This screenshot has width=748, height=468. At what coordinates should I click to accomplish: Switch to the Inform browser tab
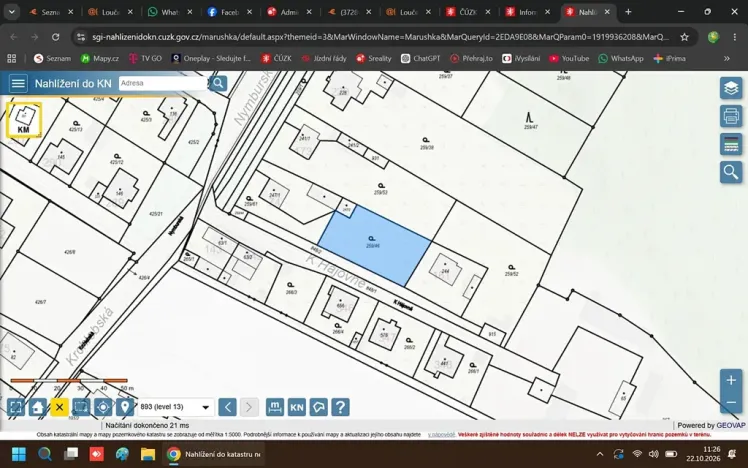527,12
